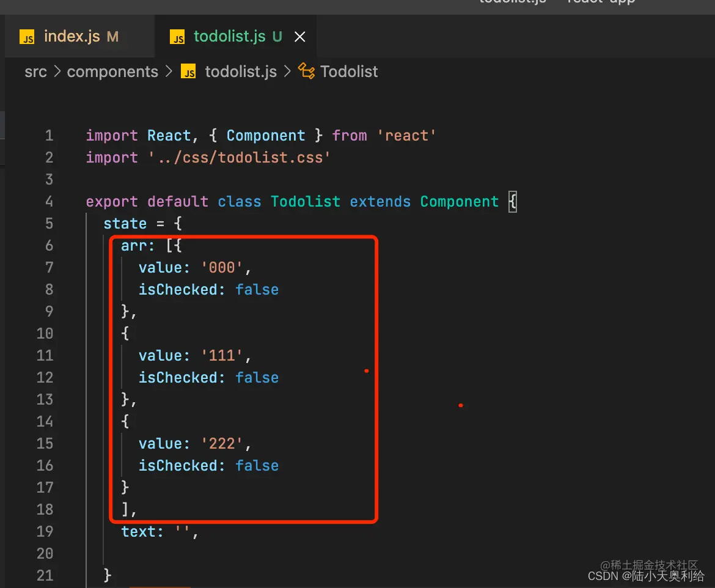This screenshot has width=715, height=588.
Task: Click the '../css/todolist.css' import path
Action: [239, 157]
